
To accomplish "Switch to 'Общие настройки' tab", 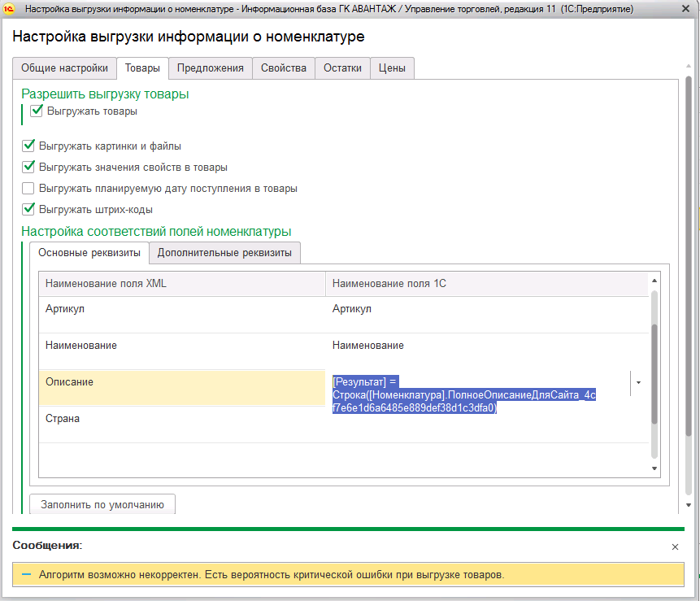I will click(65, 68).
